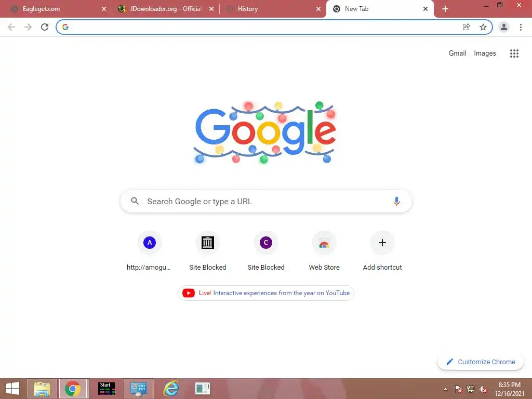Click the muted volume tray icon
The height and width of the screenshot is (399, 532).
483,389
